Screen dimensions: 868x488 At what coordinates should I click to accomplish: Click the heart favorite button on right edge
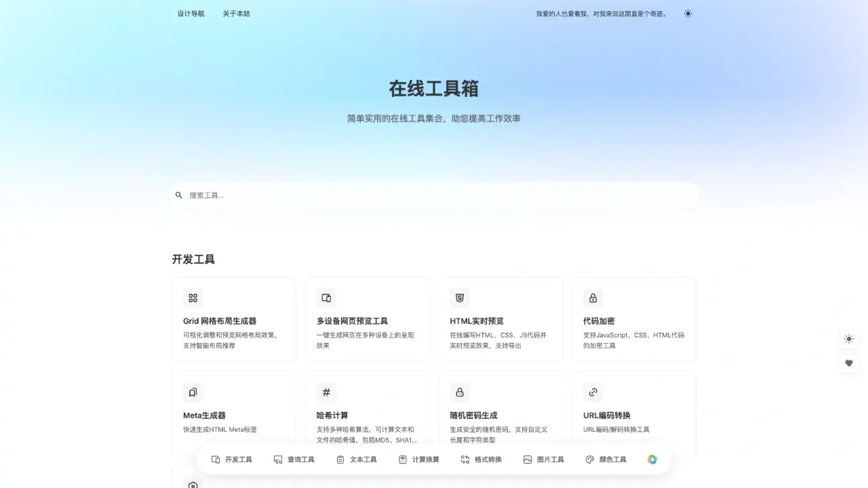coord(849,363)
